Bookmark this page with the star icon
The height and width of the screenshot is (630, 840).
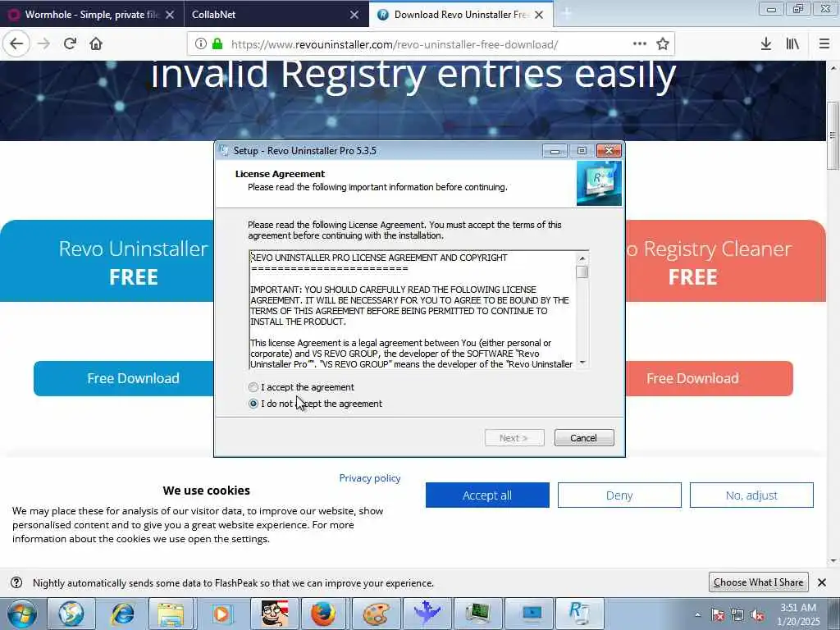(663, 44)
